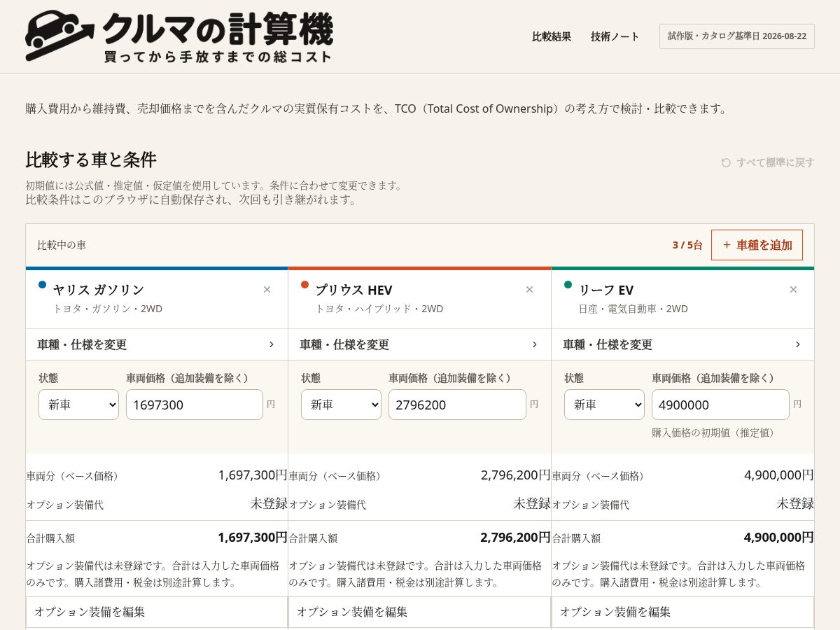Click the 3 / 5台 counter
The height and width of the screenshot is (630, 840).
[x=687, y=245]
